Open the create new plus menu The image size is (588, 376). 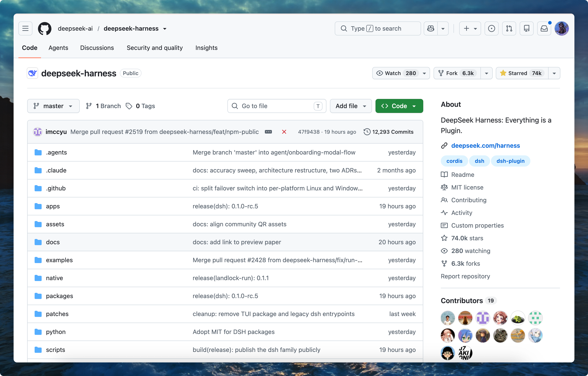point(470,29)
